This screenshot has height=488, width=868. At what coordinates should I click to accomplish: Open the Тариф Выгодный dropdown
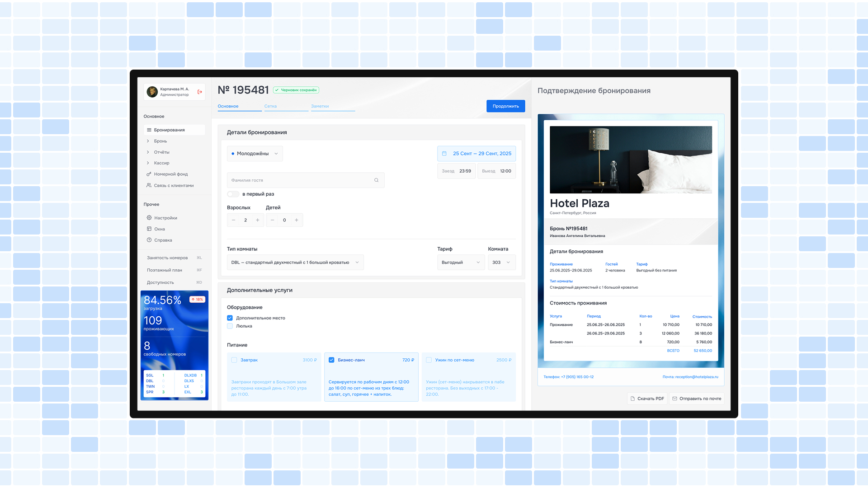(461, 263)
